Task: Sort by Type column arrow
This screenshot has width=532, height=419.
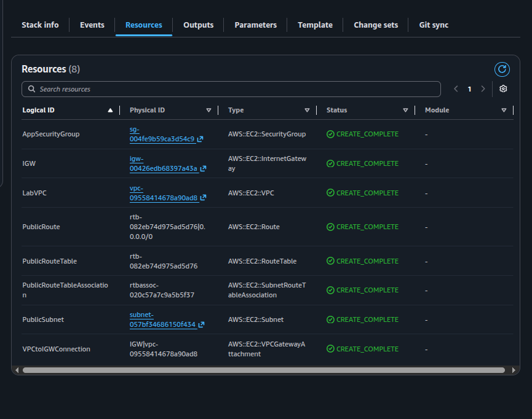Action: click(x=307, y=110)
